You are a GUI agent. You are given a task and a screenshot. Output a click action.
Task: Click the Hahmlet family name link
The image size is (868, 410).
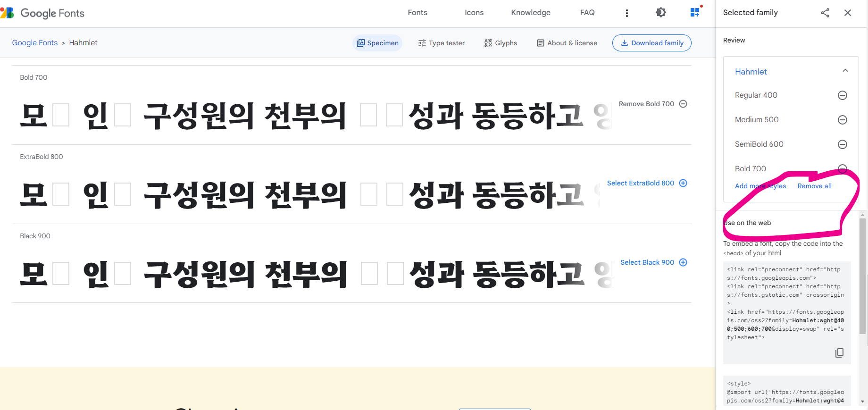pyautogui.click(x=751, y=72)
